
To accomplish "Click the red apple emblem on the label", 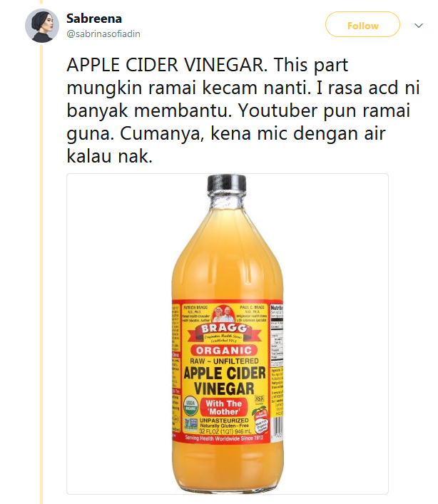I will (x=260, y=418).
